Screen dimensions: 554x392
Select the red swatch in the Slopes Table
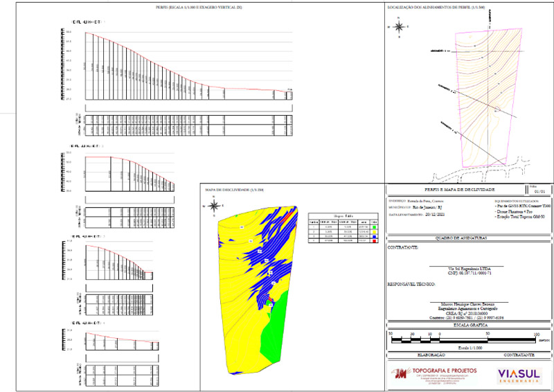click(x=375, y=241)
